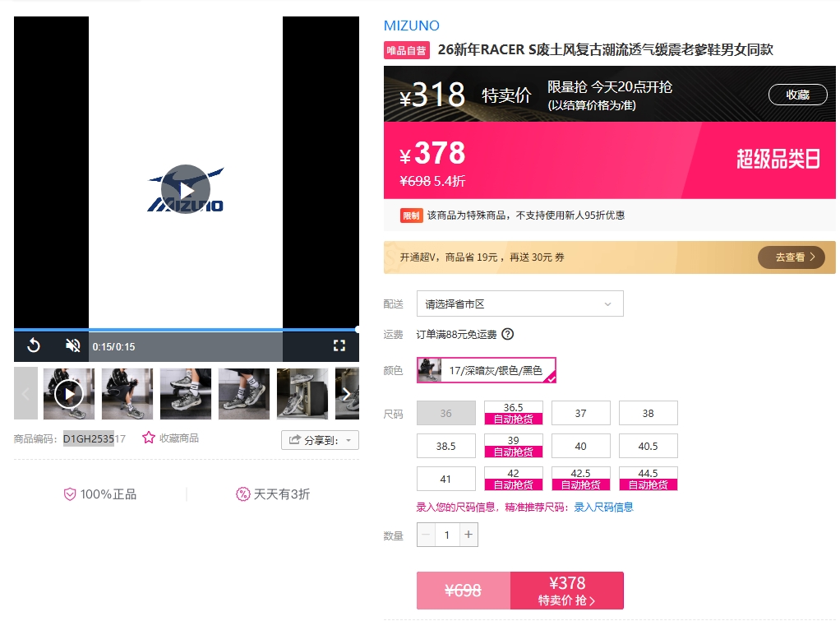Decrease quantity with minus button
The width and height of the screenshot is (840, 621).
pyautogui.click(x=427, y=534)
